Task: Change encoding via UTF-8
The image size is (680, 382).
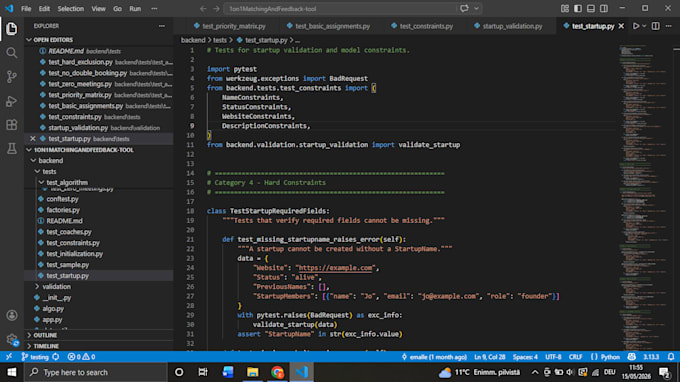Action: point(553,357)
